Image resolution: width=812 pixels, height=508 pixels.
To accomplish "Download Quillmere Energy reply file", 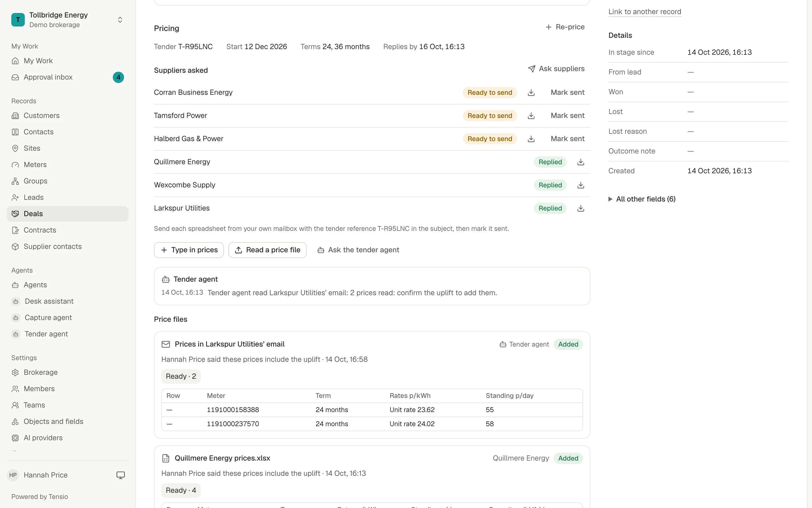I will coord(581,162).
